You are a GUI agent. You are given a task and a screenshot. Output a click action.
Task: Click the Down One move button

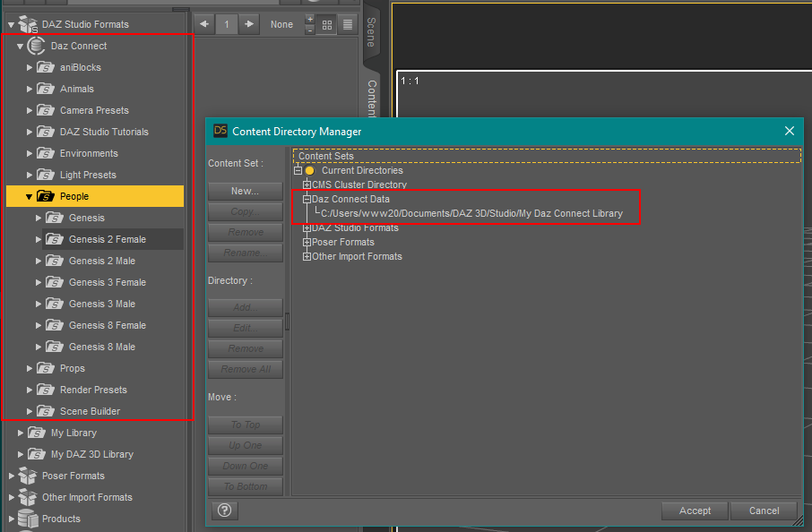tap(245, 466)
